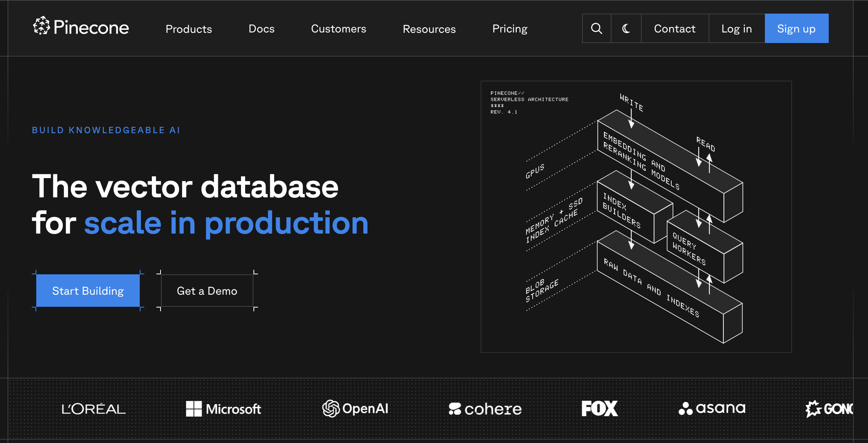The width and height of the screenshot is (868, 443).
Task: Go to the Docs page
Action: (x=261, y=29)
